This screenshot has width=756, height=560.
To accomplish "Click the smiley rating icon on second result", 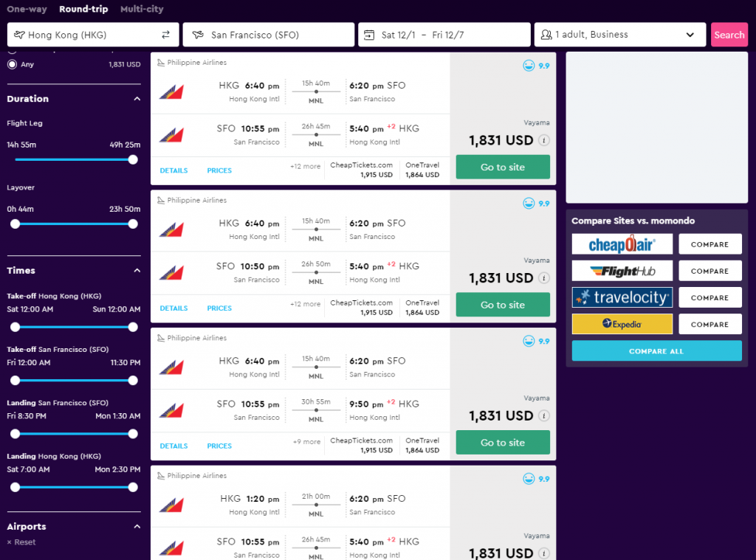I will click(x=529, y=204).
